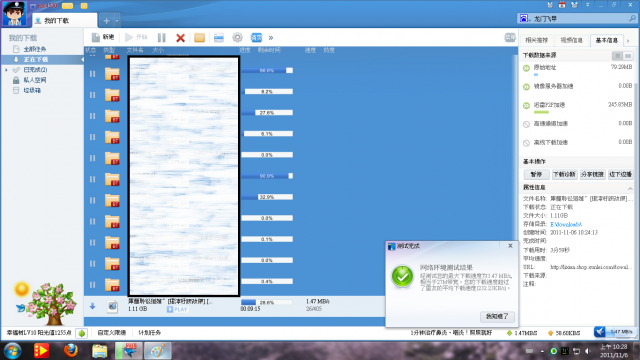Click the 新建 new task button
The width and height of the screenshot is (640, 360).
[x=103, y=38]
